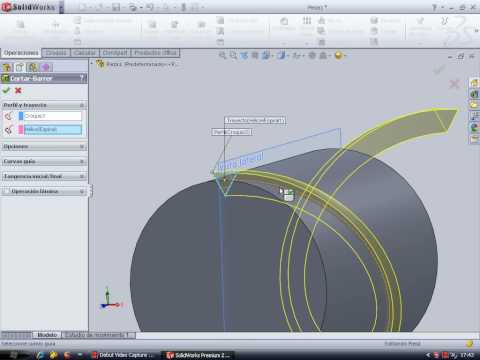Image resolution: width=480 pixels, height=360 pixels.
Task: Expand the Pieza1 flyout tree node
Action: [92, 63]
